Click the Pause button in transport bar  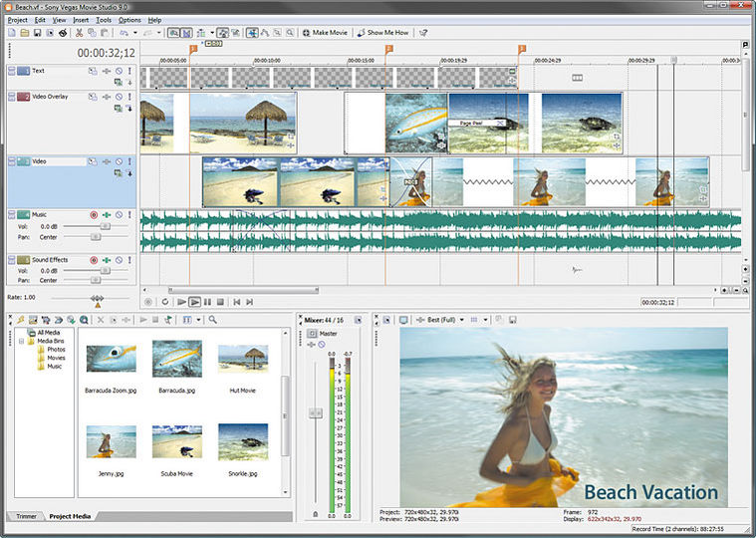point(207,301)
